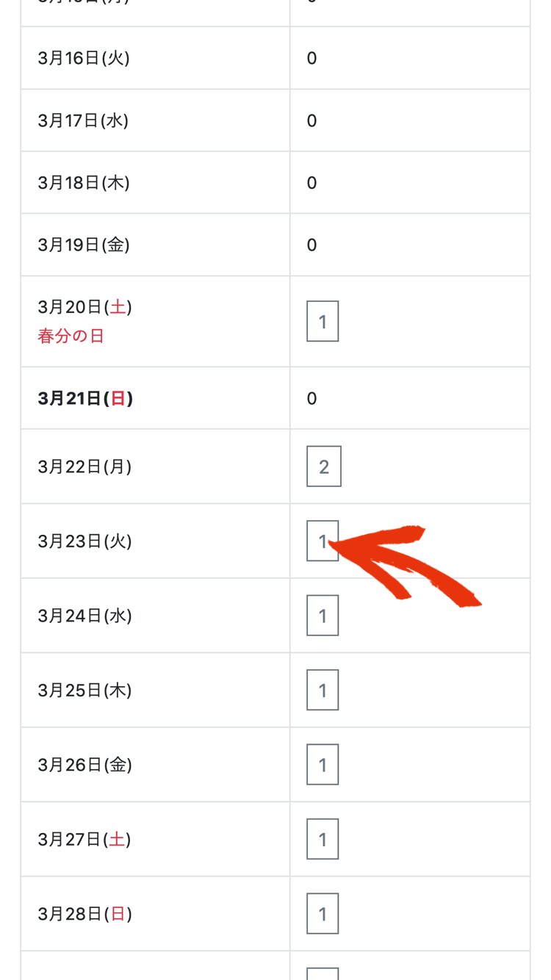Select the 3月28日(日) date label

85,914
